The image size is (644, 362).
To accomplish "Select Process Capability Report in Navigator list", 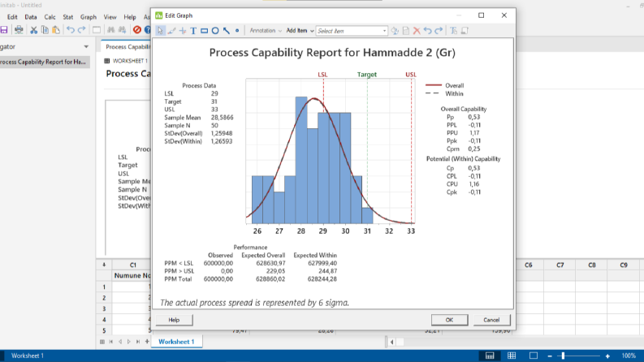I will tap(45, 62).
